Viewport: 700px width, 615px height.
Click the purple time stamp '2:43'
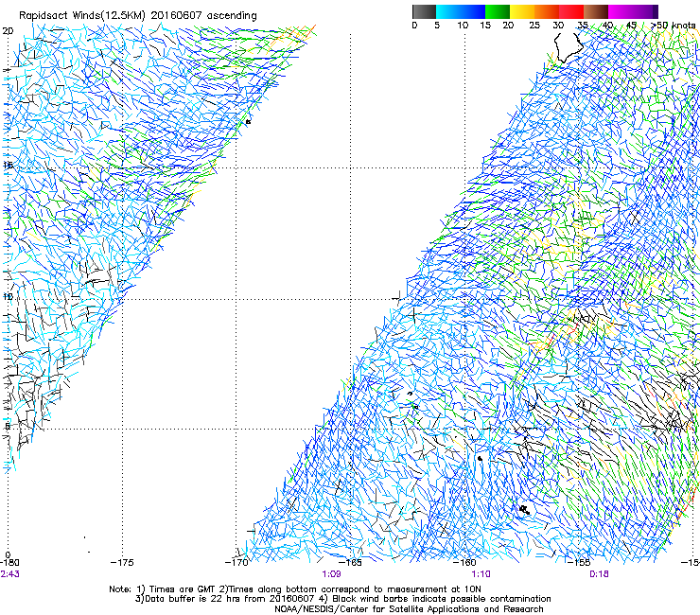click(9, 574)
